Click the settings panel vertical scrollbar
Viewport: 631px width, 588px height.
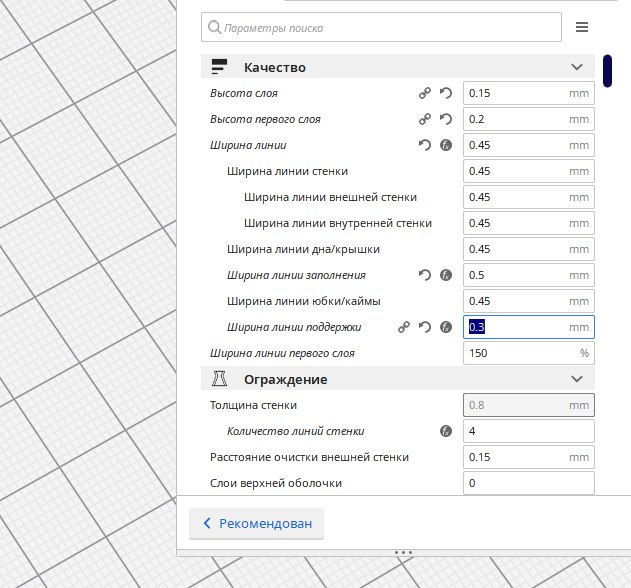607,71
